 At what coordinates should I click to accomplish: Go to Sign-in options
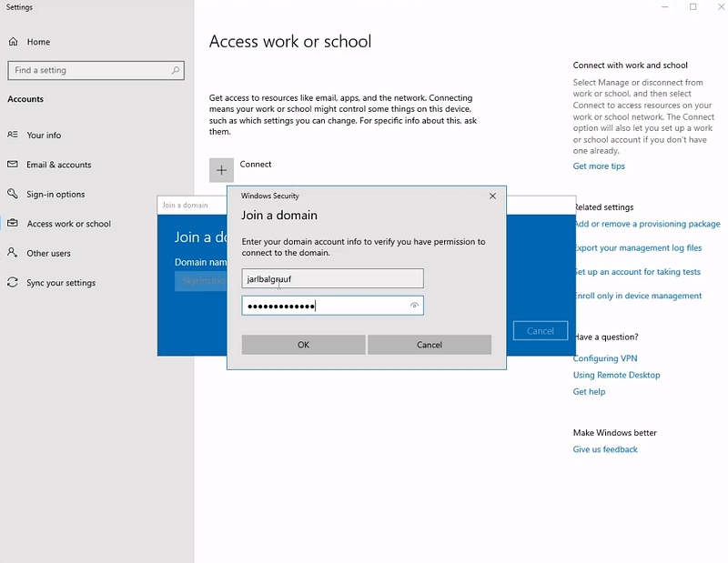click(x=56, y=195)
